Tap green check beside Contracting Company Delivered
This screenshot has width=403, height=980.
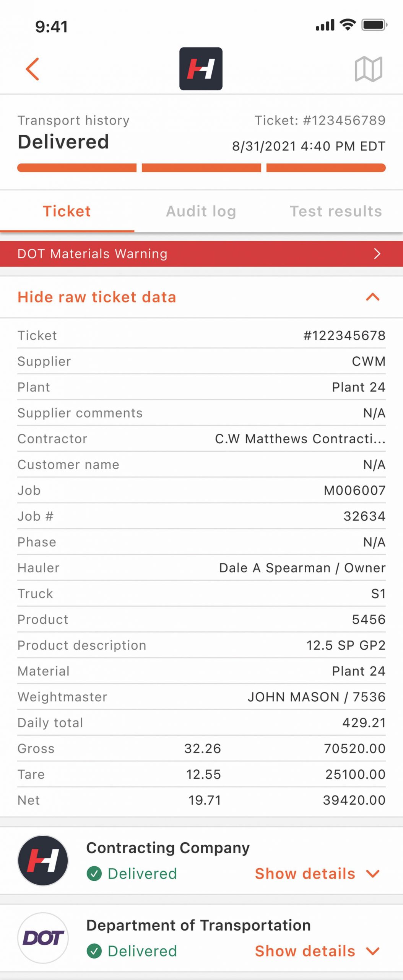94,874
